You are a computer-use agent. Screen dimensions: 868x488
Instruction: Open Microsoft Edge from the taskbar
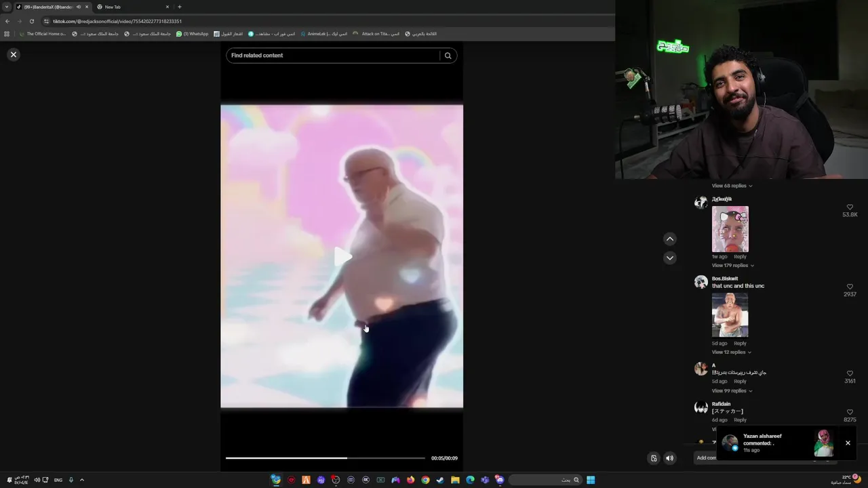click(x=470, y=480)
